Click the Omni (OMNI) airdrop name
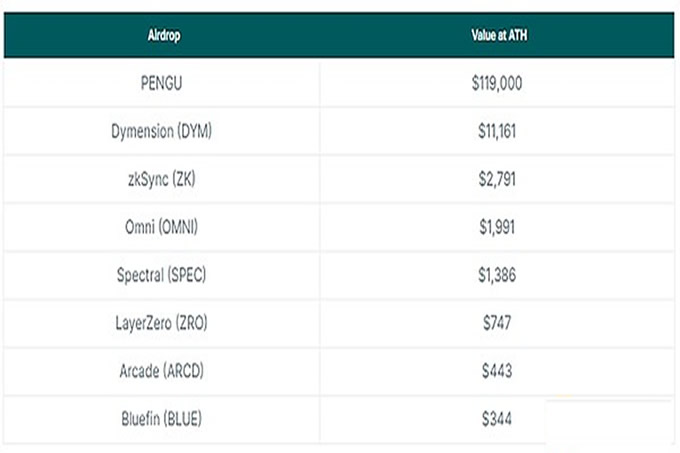Screen dimensions: 680x453 coord(163,228)
